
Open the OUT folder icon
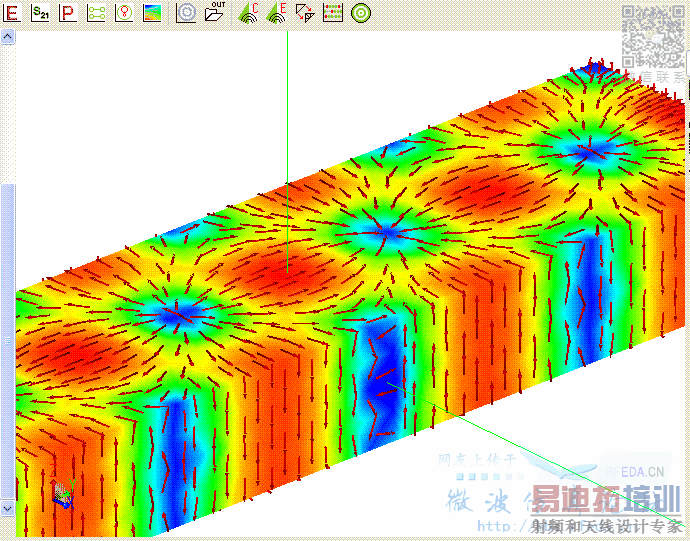tap(215, 12)
